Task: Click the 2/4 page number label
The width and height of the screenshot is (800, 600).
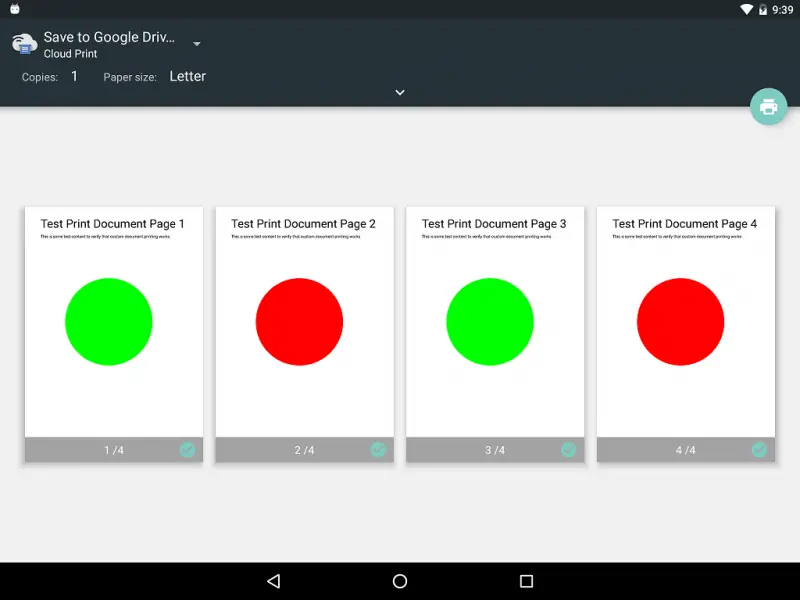Action: (x=304, y=450)
